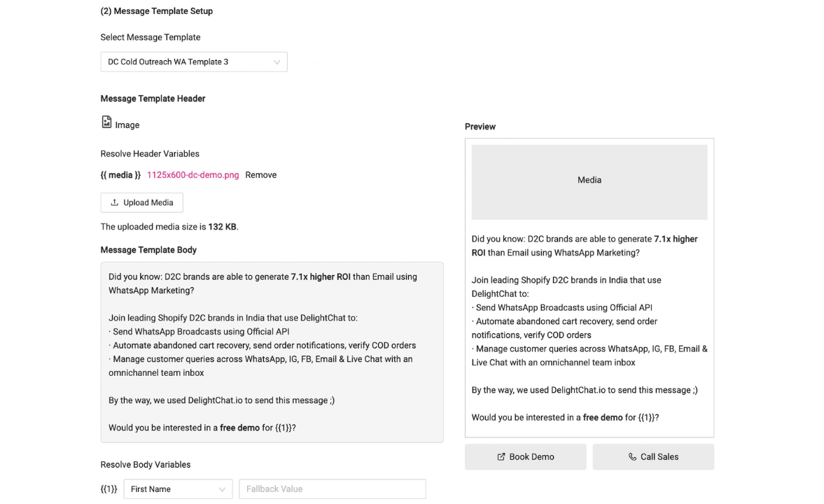Click the gray Media placeholder in preview
824x504 pixels.
589,181
